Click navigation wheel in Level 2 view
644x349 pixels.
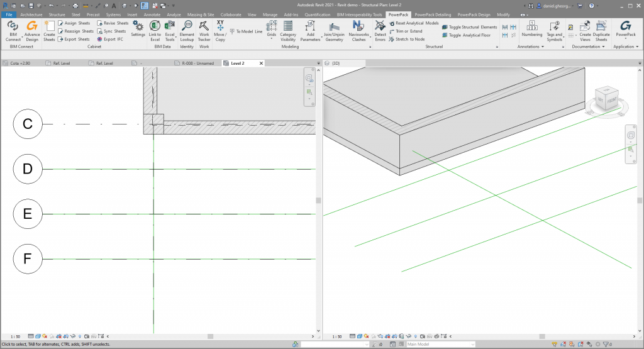309,78
